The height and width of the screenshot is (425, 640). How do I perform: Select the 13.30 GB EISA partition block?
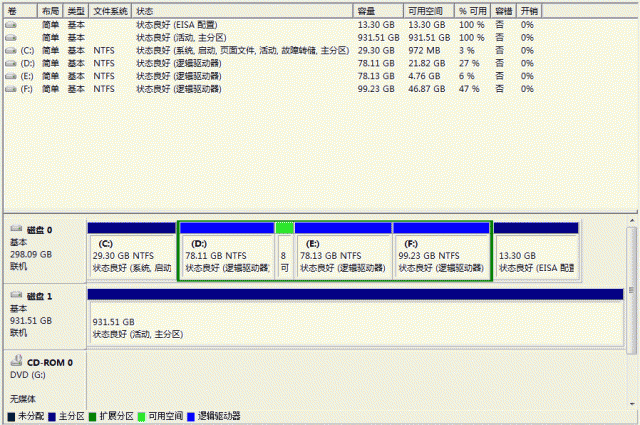[x=536, y=251]
